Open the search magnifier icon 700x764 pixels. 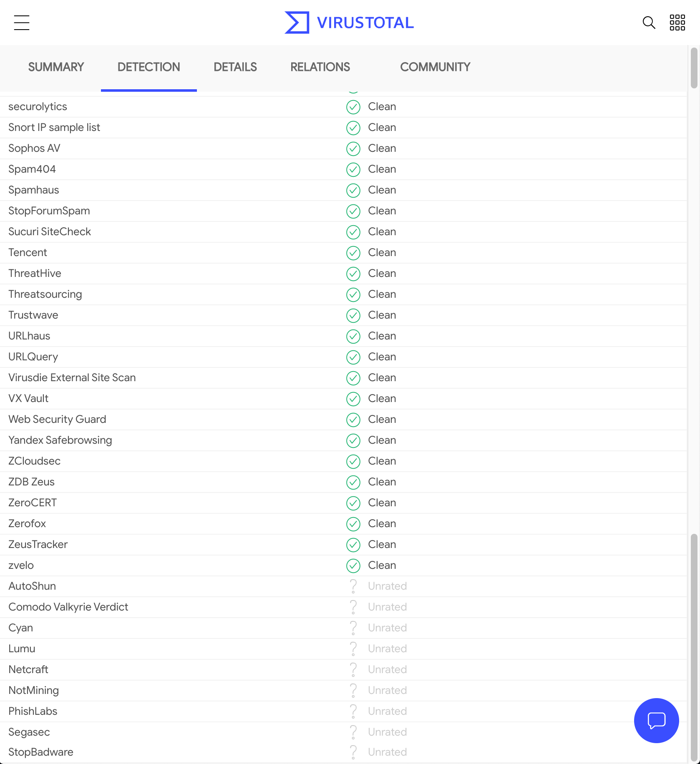649,23
